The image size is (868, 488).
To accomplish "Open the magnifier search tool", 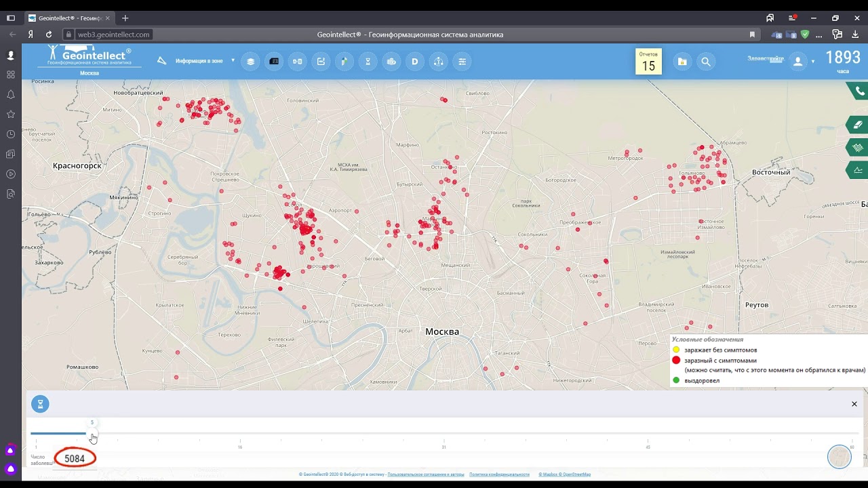I will click(x=706, y=62).
